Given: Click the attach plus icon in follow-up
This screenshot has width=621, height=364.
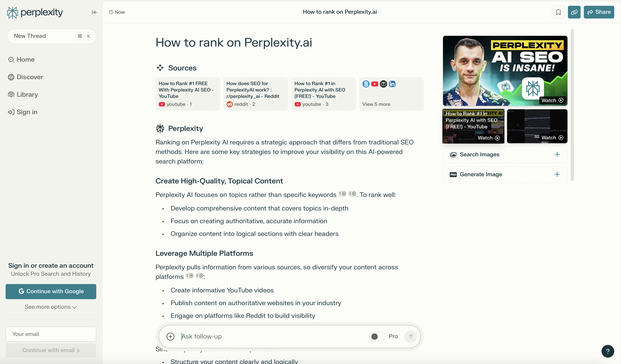Looking at the screenshot, I should coord(170,336).
